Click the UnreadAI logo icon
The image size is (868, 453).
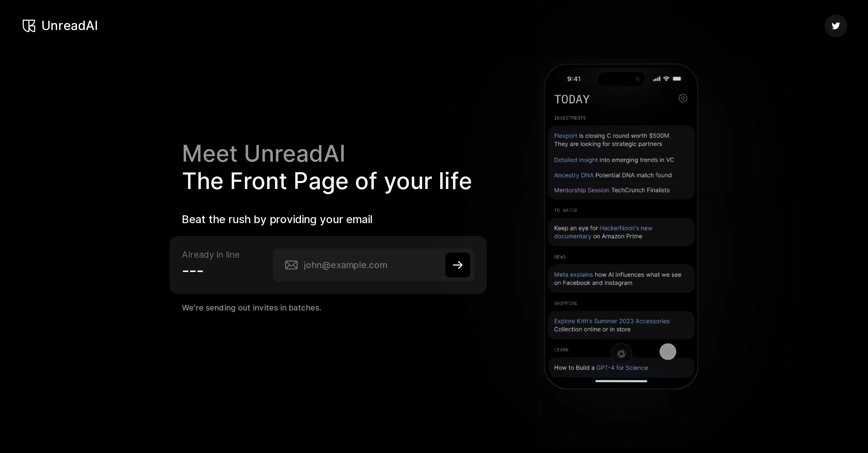[x=28, y=26]
